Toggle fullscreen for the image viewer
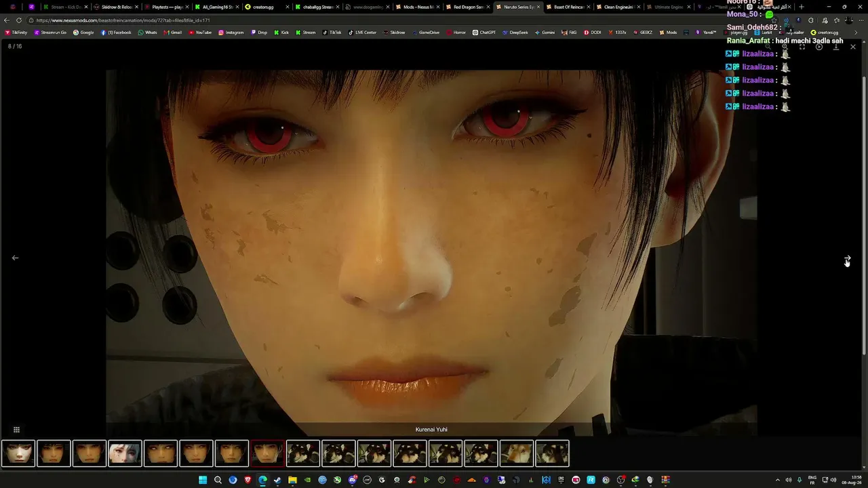 coord(802,47)
